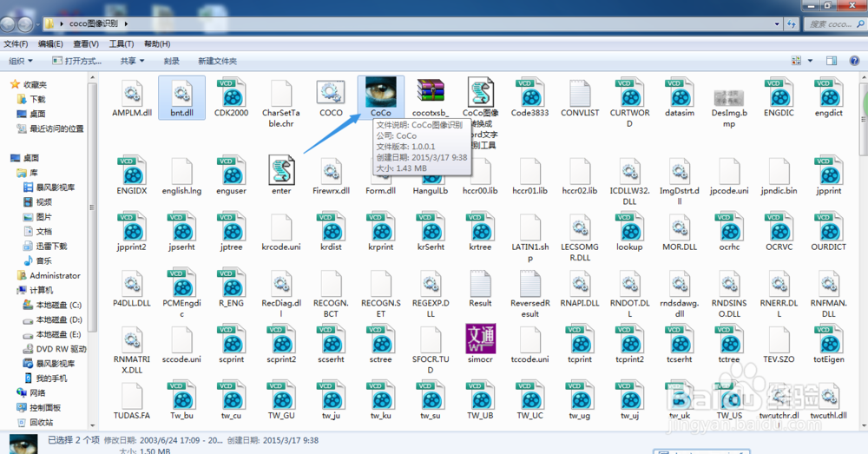Viewport: 868px width, 454px height.
Task: Expand the address bar history dropdown
Action: tap(777, 23)
